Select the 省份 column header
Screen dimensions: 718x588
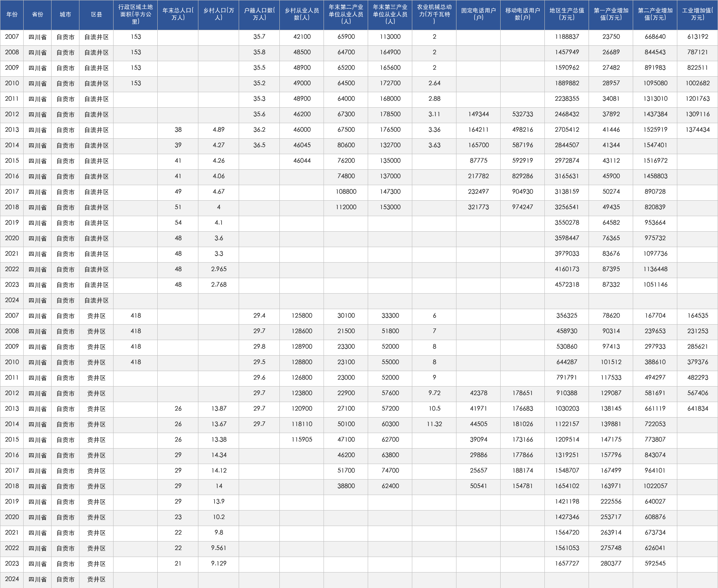(x=38, y=15)
